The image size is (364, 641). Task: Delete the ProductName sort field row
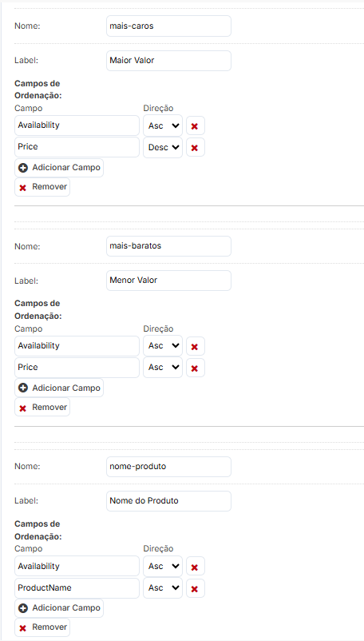coord(195,588)
